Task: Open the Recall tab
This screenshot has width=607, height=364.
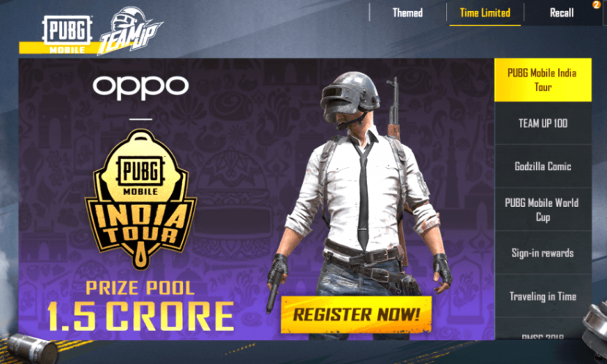Action: pyautogui.click(x=562, y=12)
